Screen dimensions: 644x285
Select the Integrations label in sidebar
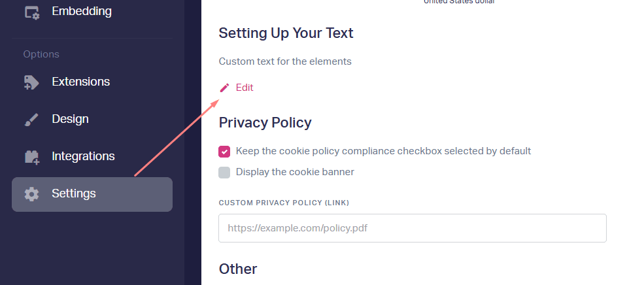[x=84, y=156]
